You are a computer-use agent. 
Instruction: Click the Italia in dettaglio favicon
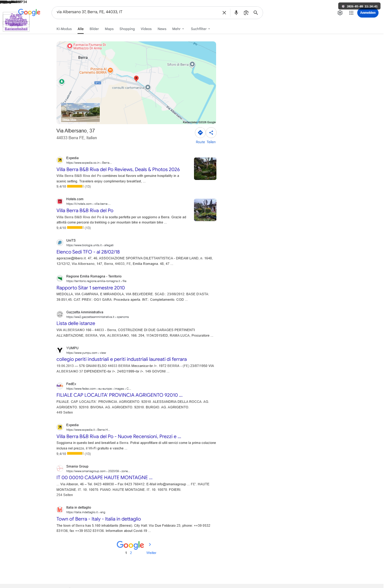coord(60,510)
